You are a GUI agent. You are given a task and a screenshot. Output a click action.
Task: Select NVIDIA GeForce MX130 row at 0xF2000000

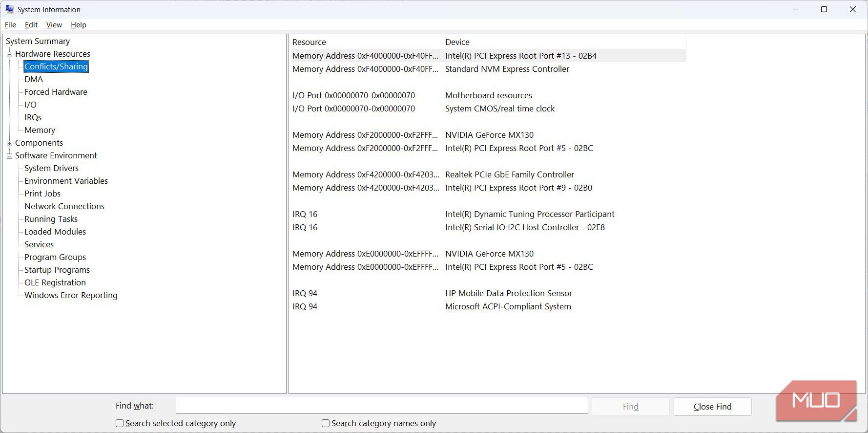click(x=488, y=135)
